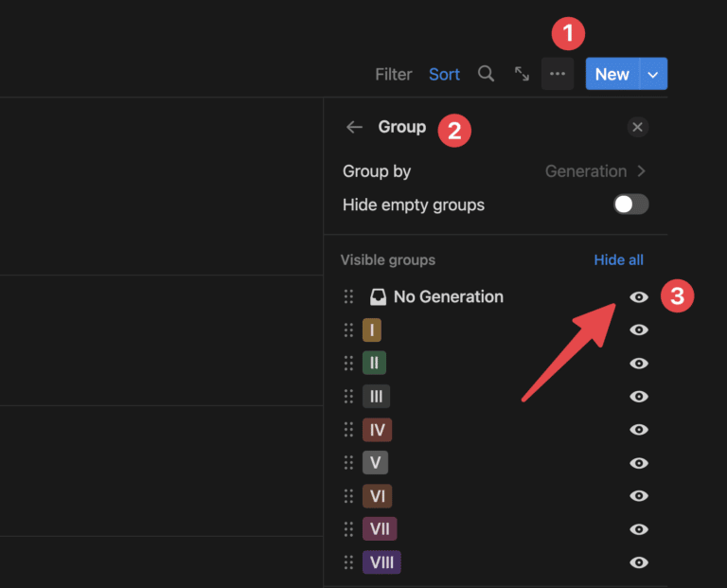
Task: Open the Filter menu
Action: point(393,74)
